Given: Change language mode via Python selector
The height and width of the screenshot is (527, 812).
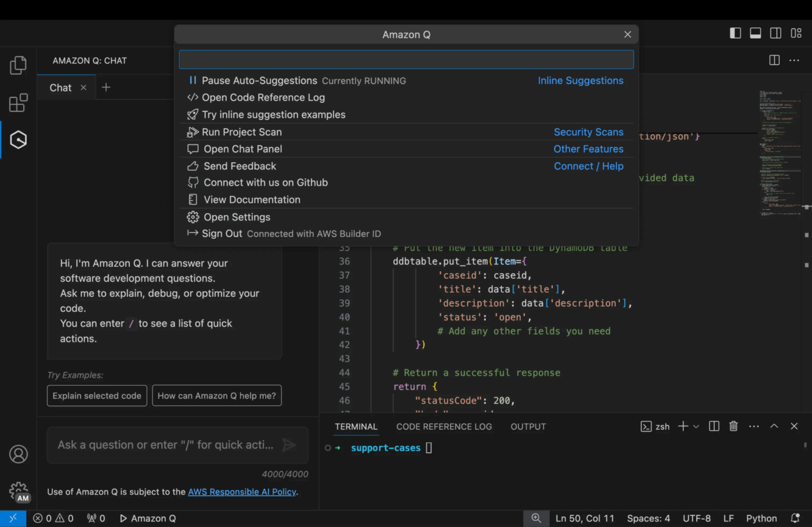Looking at the screenshot, I should click(x=761, y=518).
